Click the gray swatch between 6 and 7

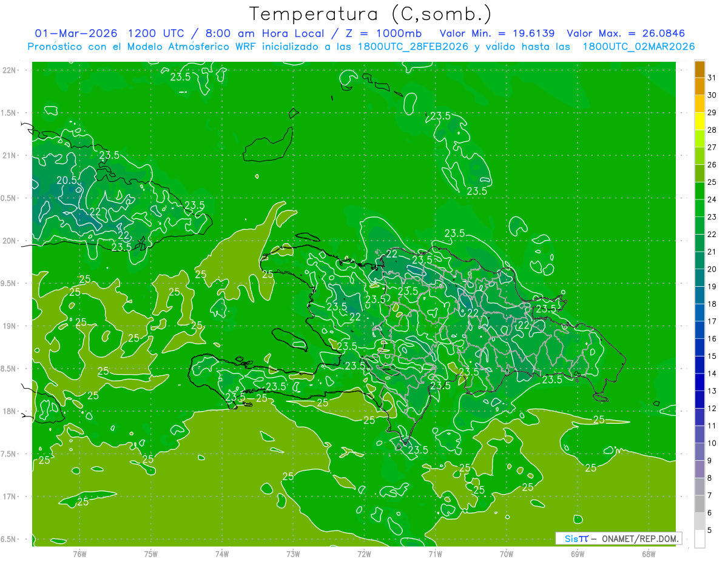(699, 504)
